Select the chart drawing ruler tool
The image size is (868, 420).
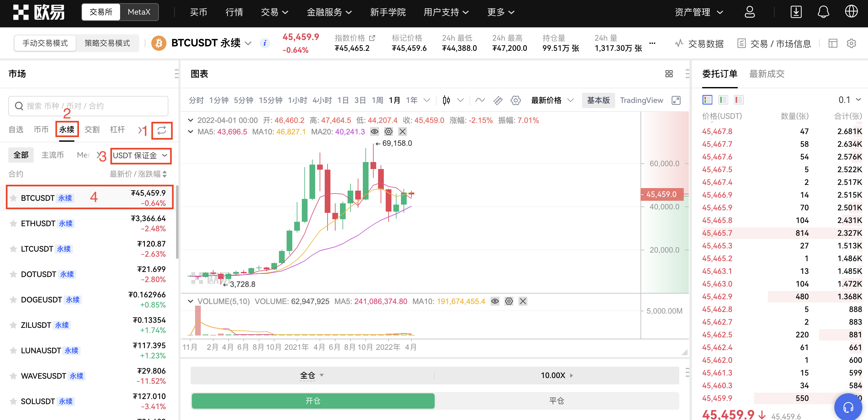[498, 100]
